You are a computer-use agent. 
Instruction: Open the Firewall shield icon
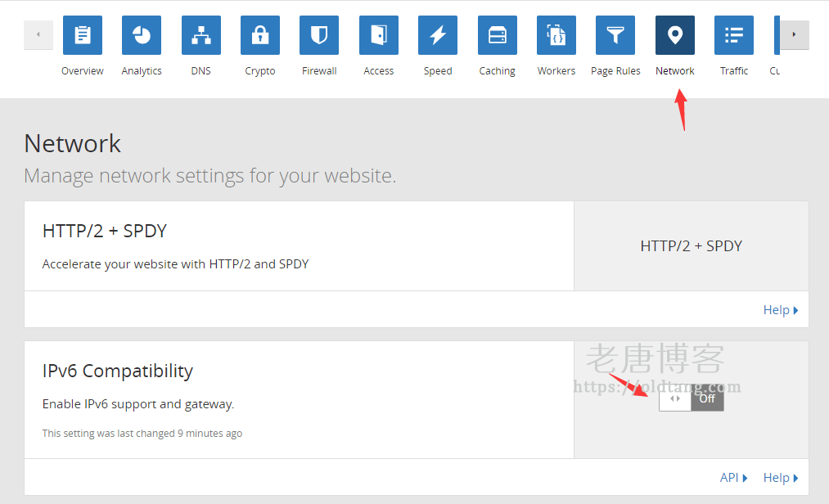point(318,35)
